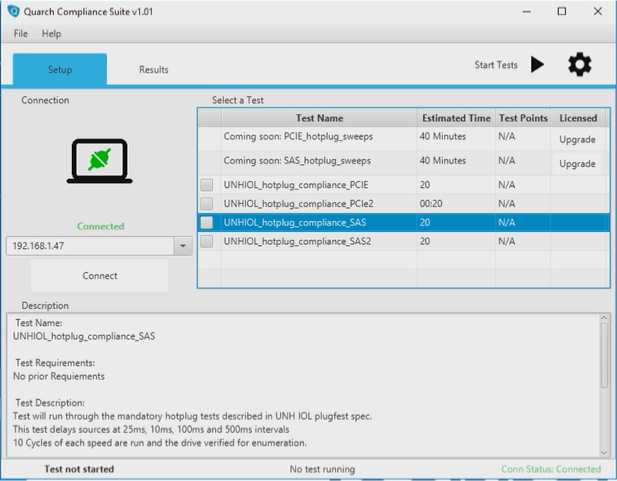Click the description scrollbar thumb
This screenshot has height=481, width=617.
[x=604, y=354]
